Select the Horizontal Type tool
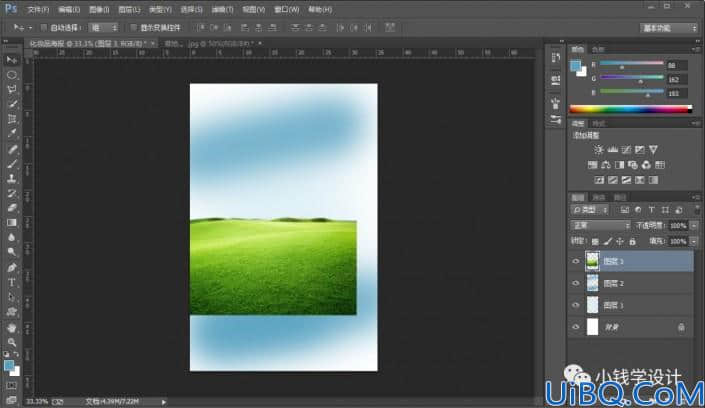705x408 pixels. coord(12,282)
